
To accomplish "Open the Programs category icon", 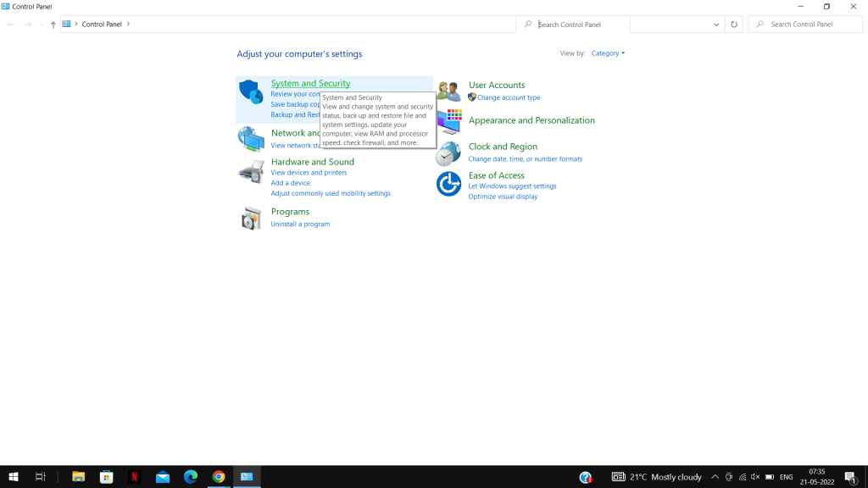I will [251, 219].
